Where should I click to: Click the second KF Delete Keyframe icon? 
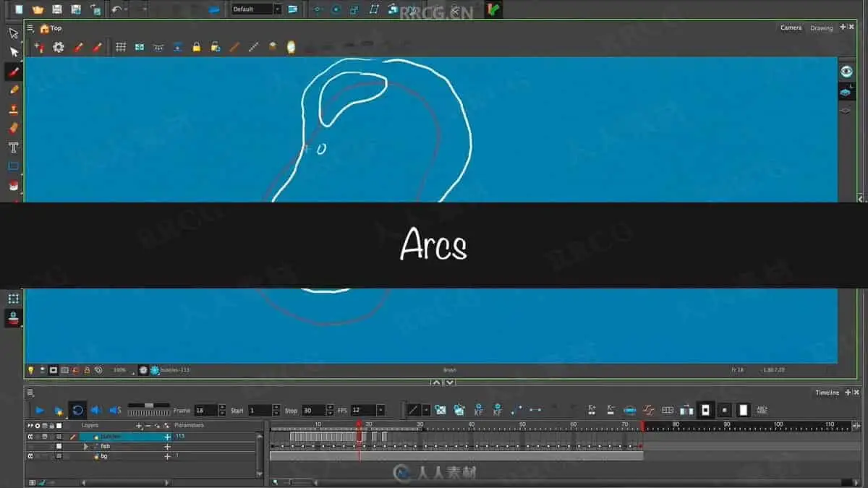tap(498, 410)
